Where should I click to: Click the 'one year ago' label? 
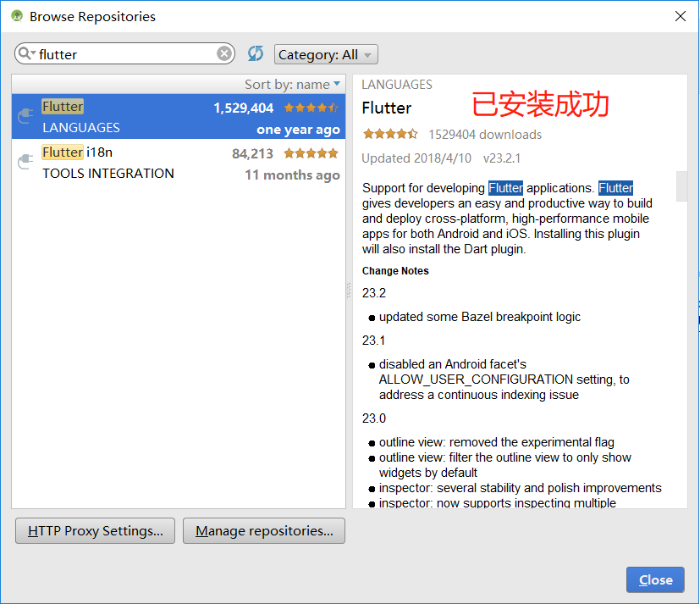298,130
